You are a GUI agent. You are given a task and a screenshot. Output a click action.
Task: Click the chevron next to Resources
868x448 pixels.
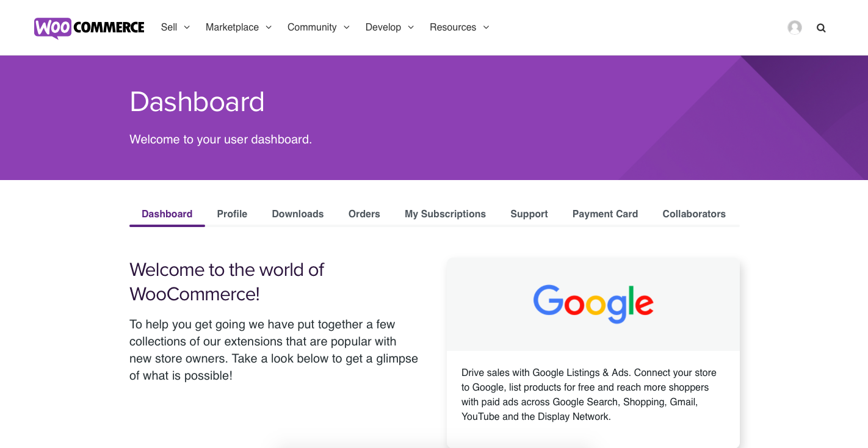[x=486, y=27]
